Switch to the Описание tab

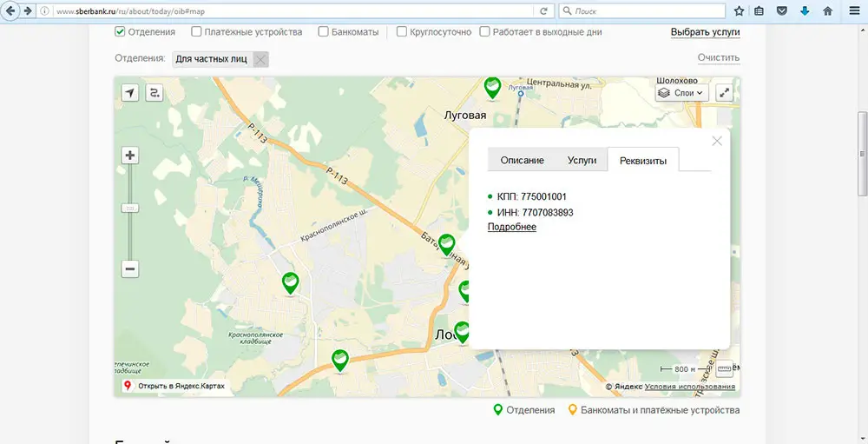click(x=522, y=160)
